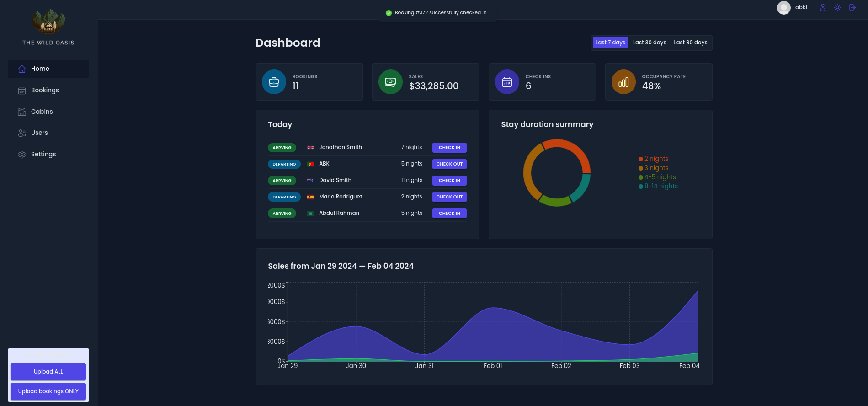Click the Spain flag beside Maria Rodriguez
Viewport: 868px width, 406px height.
coord(310,197)
